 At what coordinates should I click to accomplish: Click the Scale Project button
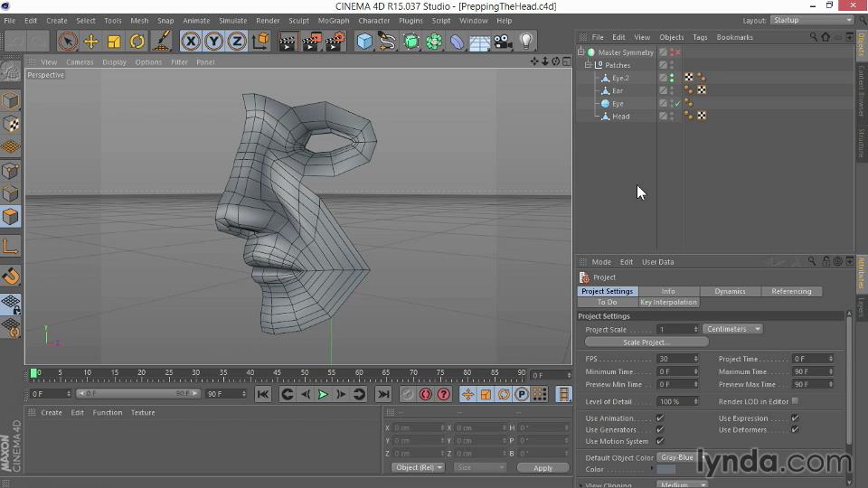pos(646,343)
